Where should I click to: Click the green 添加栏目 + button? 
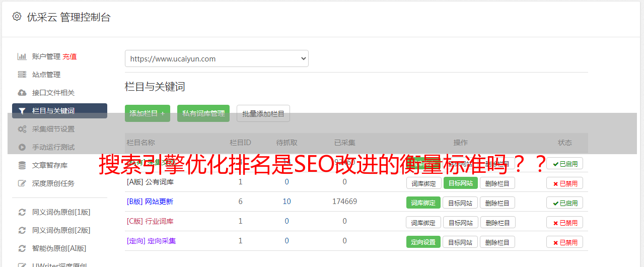pyautogui.click(x=148, y=113)
